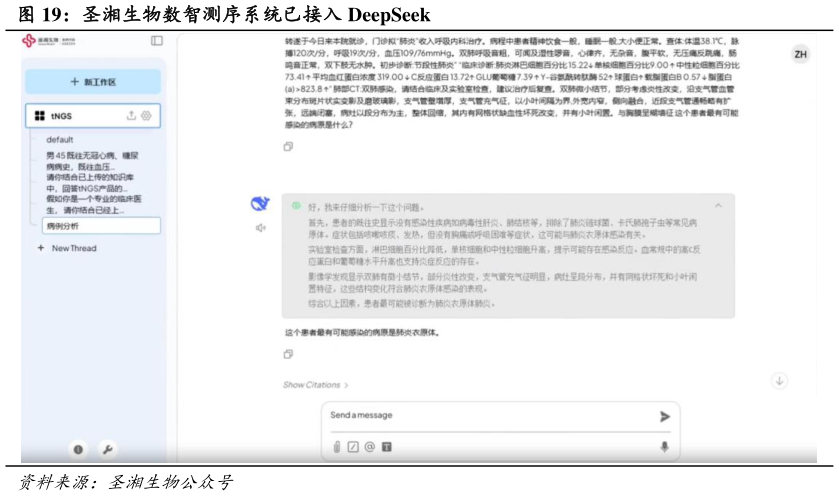Screen dimensions: 839x496
Task: Jump to bottom with down-arrow button
Action: tap(779, 381)
